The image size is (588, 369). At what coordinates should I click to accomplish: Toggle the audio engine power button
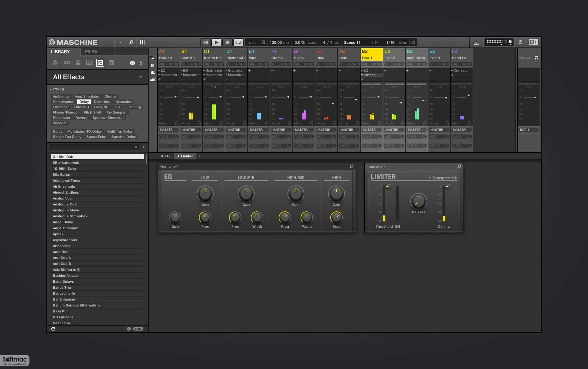(x=520, y=42)
